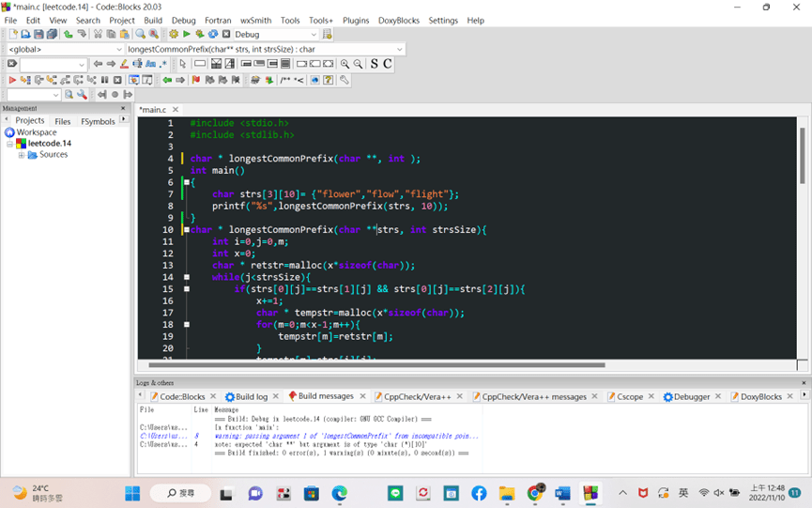Expand the Sources folder in project tree
Screen dimensions: 812x508
(21, 155)
